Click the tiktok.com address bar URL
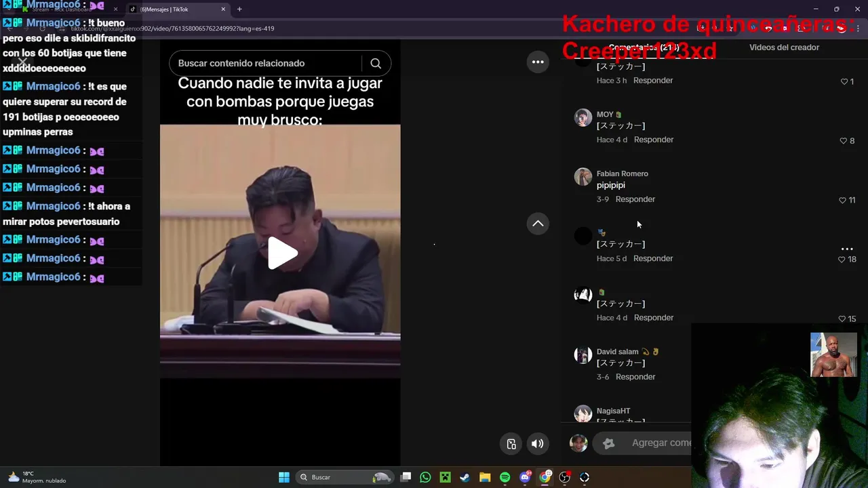This screenshot has height=488, width=868. pyautogui.click(x=172, y=28)
